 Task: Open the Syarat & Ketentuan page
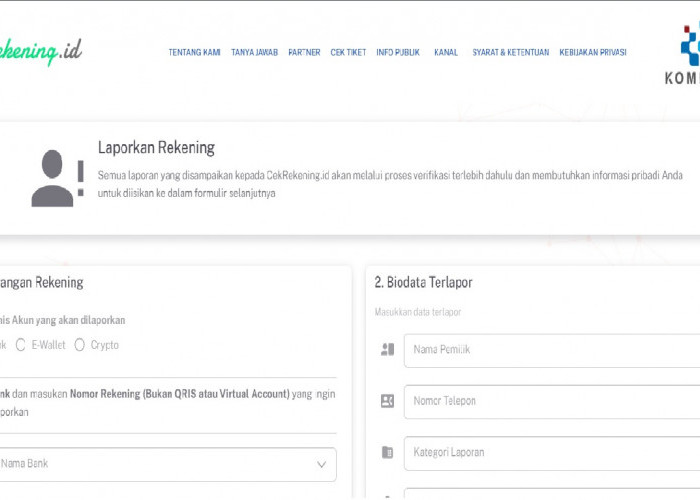[510, 52]
